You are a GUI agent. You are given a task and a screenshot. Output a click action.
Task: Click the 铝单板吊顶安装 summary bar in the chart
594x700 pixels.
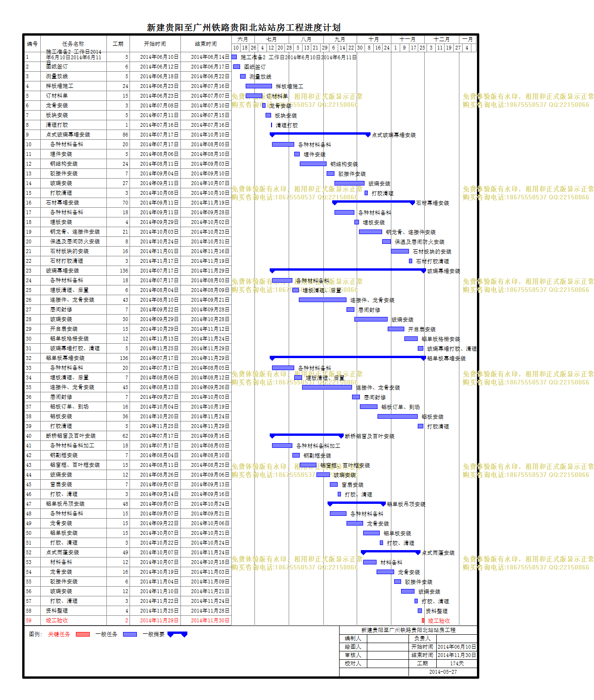point(357,504)
